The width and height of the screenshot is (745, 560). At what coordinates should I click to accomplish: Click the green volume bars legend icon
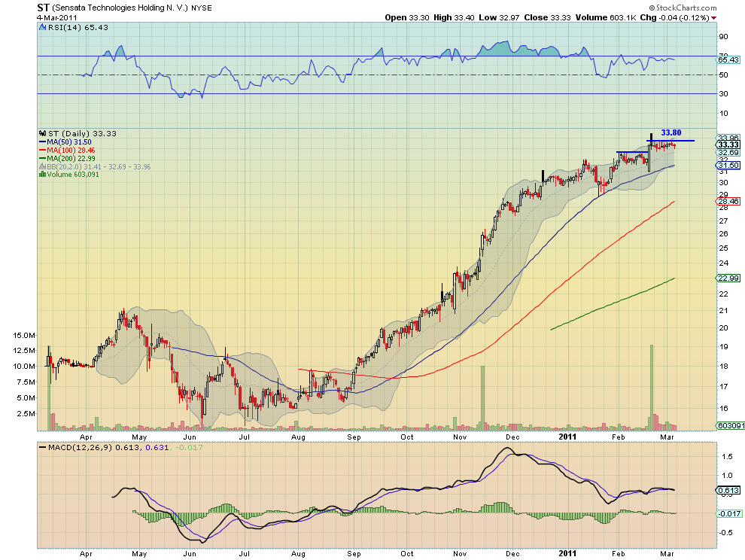point(42,175)
